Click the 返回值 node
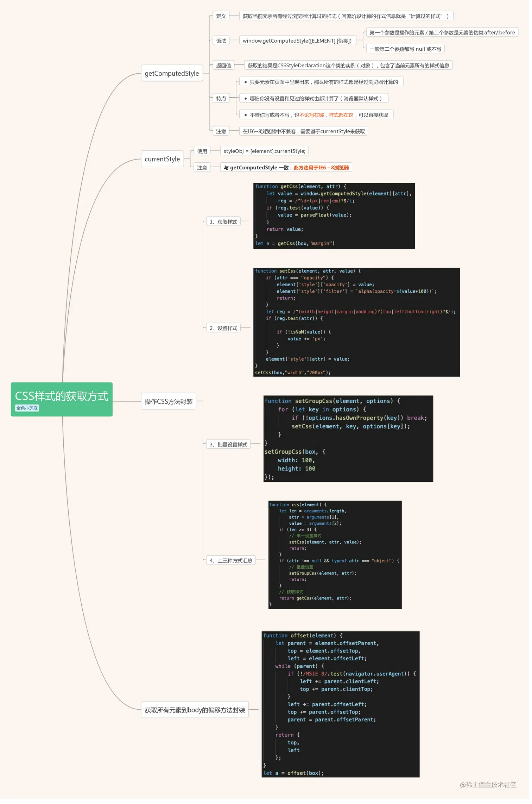 click(225, 66)
